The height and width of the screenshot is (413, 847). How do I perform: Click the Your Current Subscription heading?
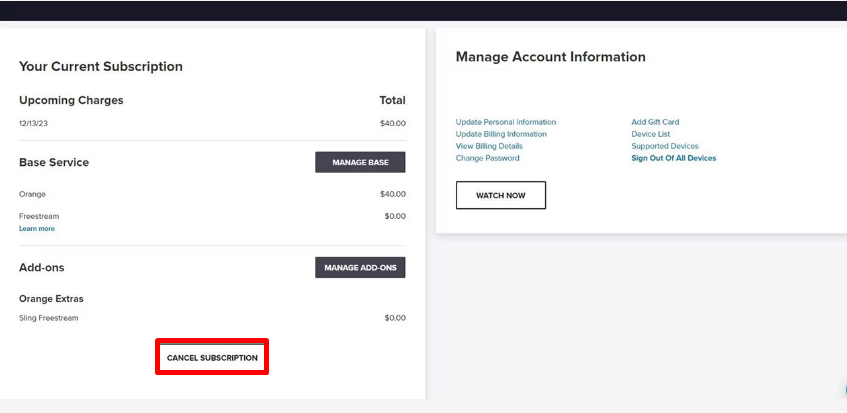click(x=101, y=67)
